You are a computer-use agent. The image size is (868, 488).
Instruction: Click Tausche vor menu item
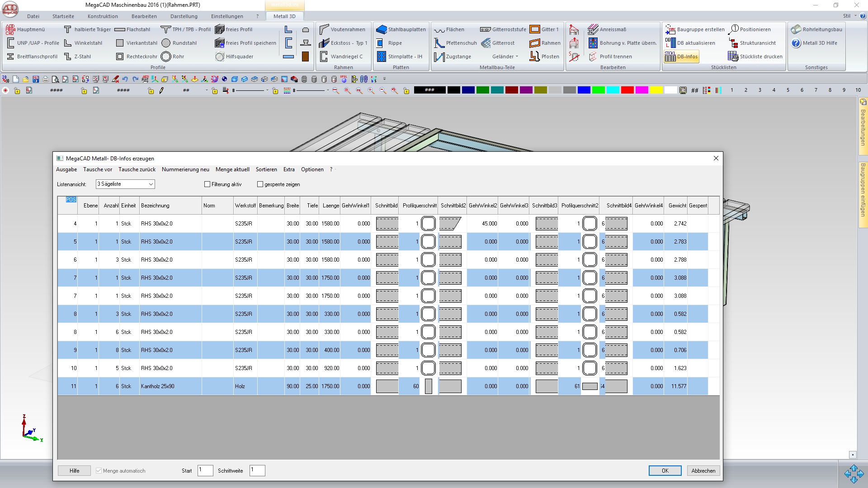98,169
